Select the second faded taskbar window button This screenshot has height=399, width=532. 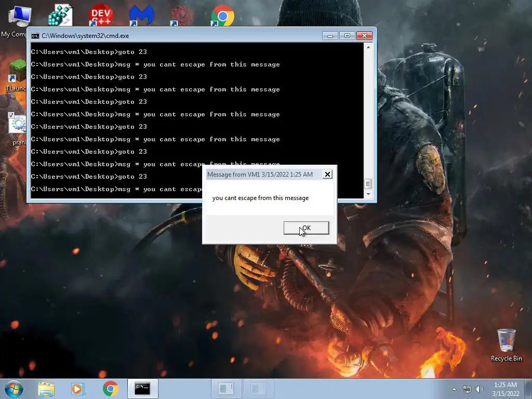click(258, 389)
